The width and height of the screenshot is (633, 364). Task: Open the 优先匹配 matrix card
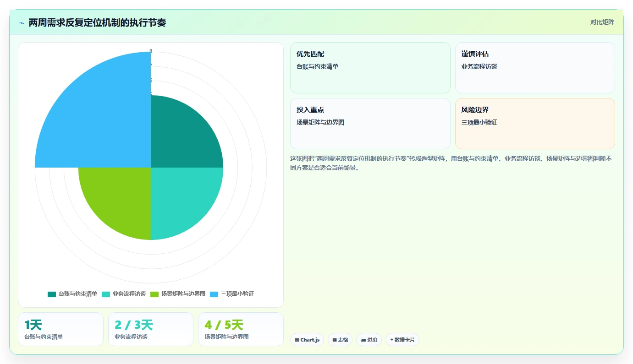coord(370,68)
